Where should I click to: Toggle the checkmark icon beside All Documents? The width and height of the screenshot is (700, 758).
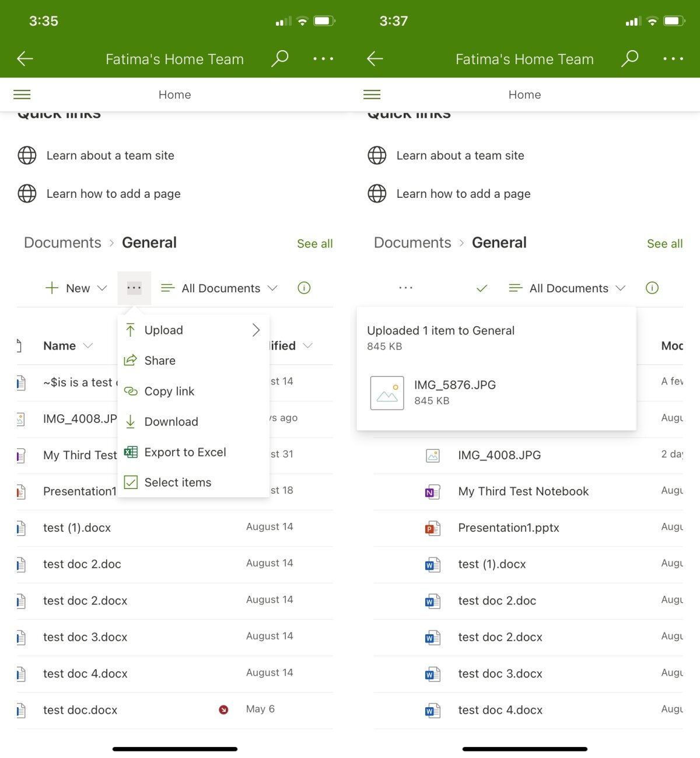[x=482, y=288]
